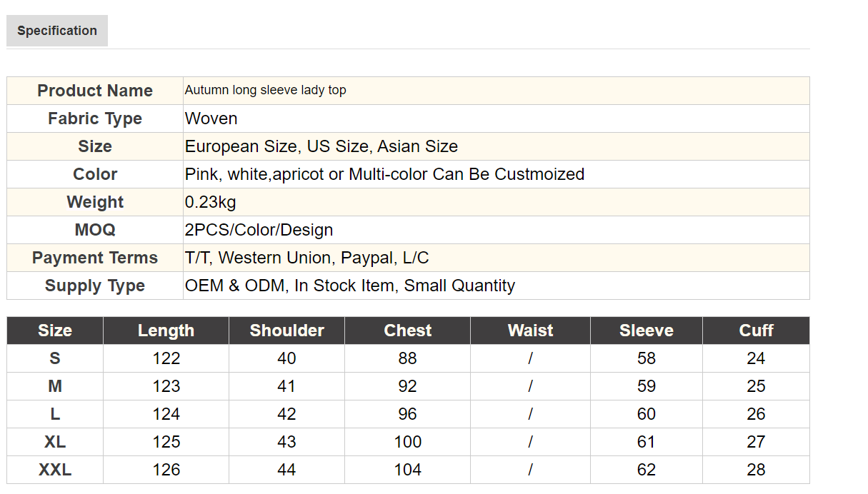Click sleeve value 62

[x=647, y=470]
